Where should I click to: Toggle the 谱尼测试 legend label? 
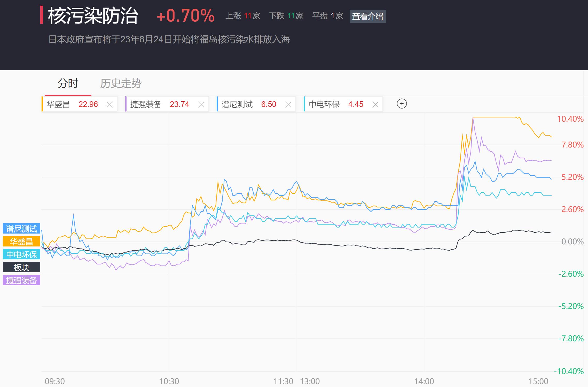[21, 229]
